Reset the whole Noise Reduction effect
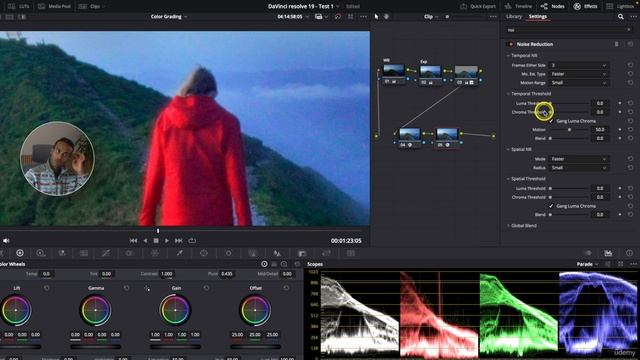The width and height of the screenshot is (640, 360). [x=630, y=44]
